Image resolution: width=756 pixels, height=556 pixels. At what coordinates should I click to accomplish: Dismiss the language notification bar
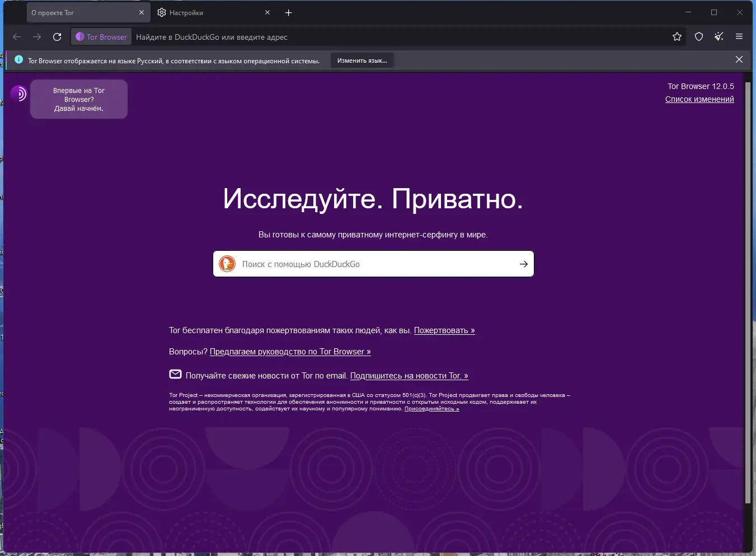point(739,60)
